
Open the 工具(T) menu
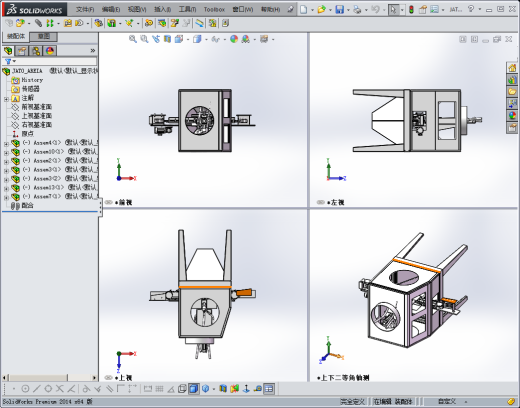click(x=187, y=9)
